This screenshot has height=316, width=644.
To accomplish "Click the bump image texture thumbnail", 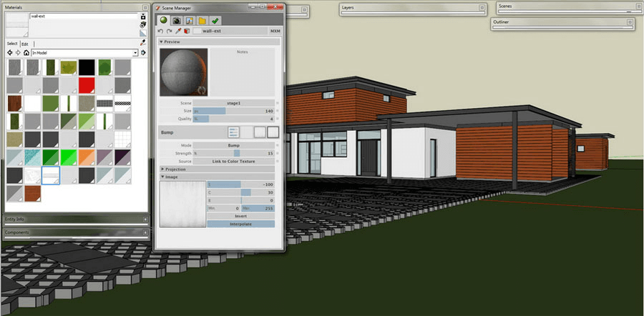I will click(182, 204).
